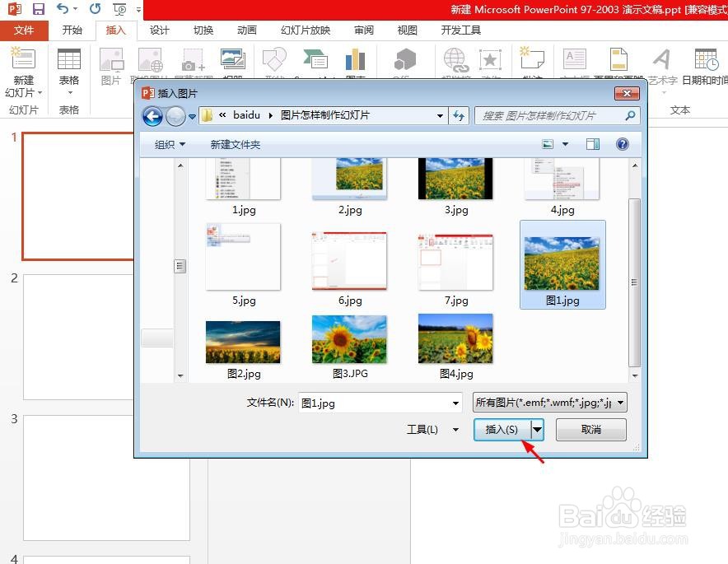Click the Date and Time icon
This screenshot has width=728, height=564.
point(707,59)
